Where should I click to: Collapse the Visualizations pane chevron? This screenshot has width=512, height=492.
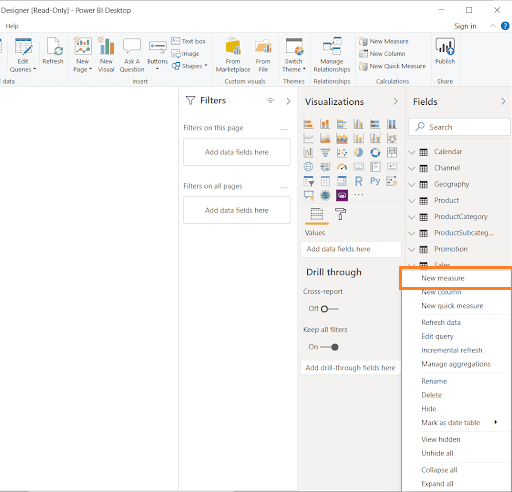(395, 101)
